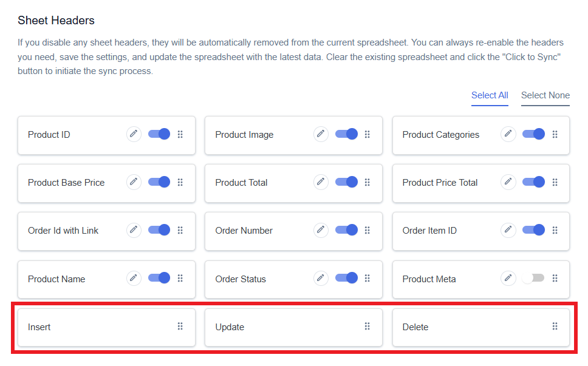The height and width of the screenshot is (366, 588).
Task: Disable the Product Base Price toggle
Action: click(x=159, y=182)
